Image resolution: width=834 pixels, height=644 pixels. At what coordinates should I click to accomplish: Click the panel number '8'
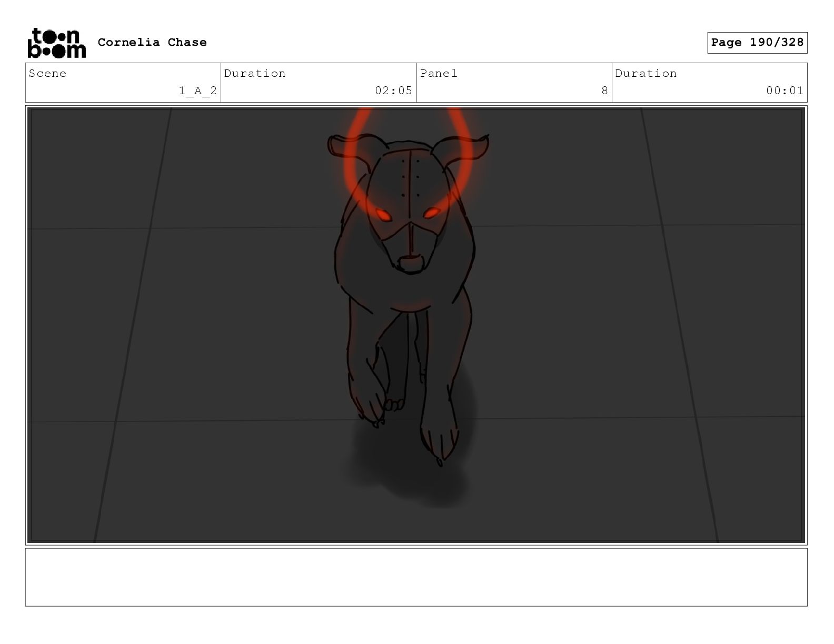pyautogui.click(x=604, y=90)
